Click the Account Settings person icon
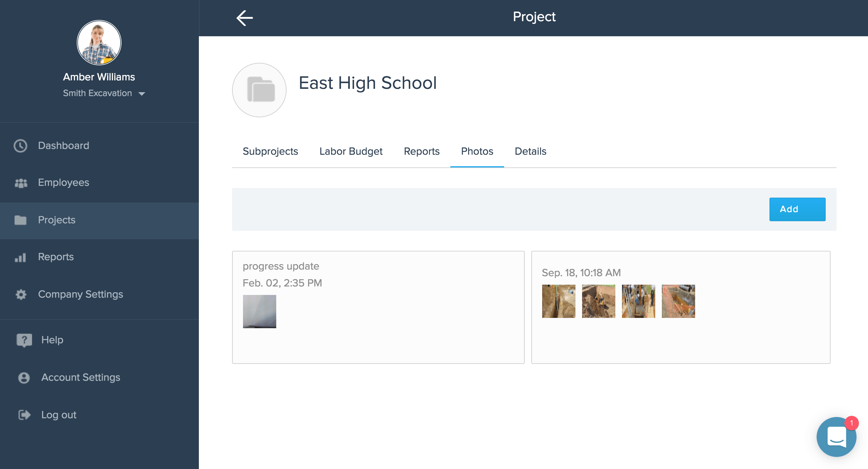Viewport: 868px width, 469px height. (24, 378)
